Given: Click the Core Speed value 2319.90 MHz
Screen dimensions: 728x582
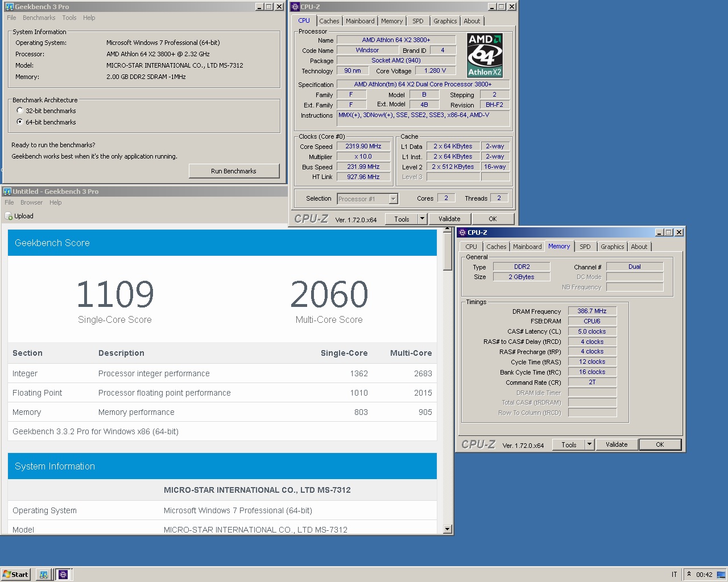Looking at the screenshot, I should (x=363, y=146).
